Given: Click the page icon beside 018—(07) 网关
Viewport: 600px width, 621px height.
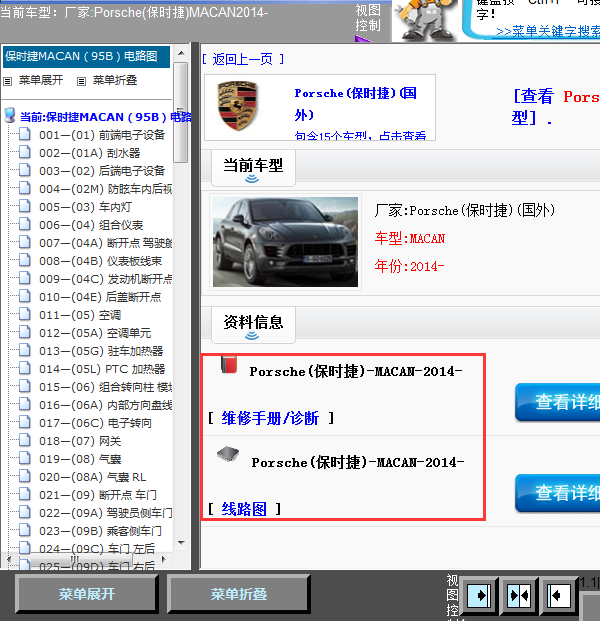Looking at the screenshot, I should (25, 440).
